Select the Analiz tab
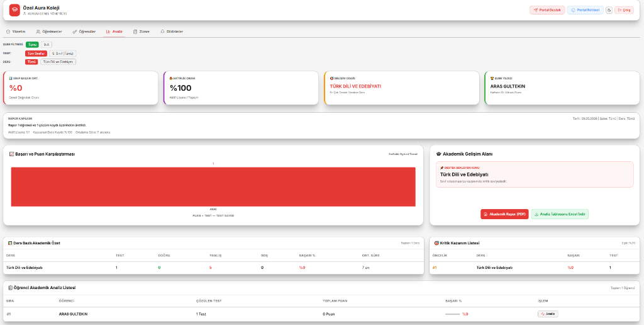 (114, 31)
